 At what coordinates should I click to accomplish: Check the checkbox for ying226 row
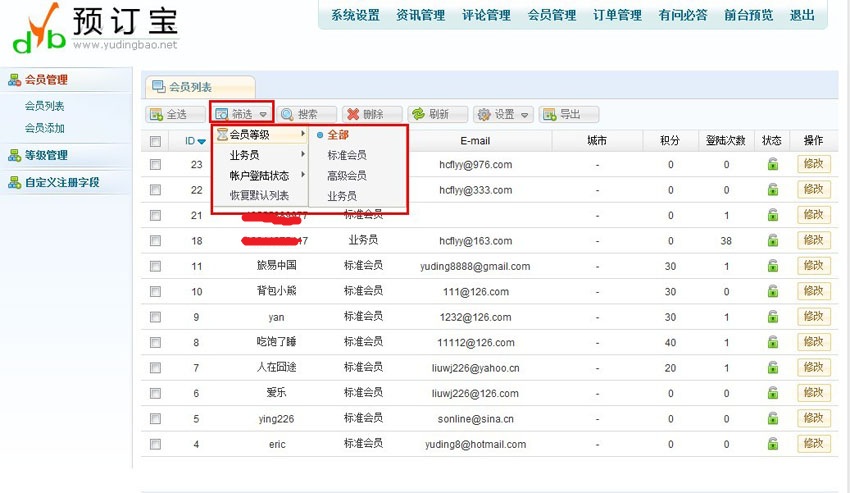(156, 419)
